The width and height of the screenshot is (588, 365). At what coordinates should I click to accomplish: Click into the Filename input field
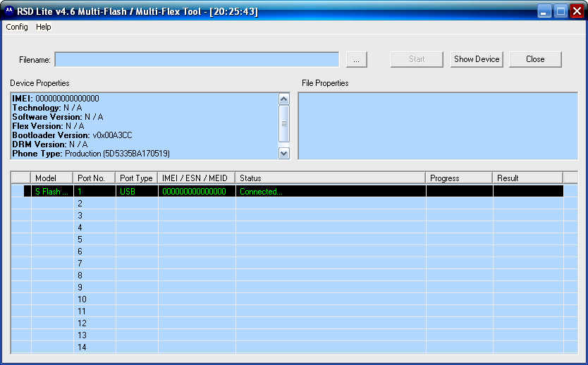(x=197, y=60)
